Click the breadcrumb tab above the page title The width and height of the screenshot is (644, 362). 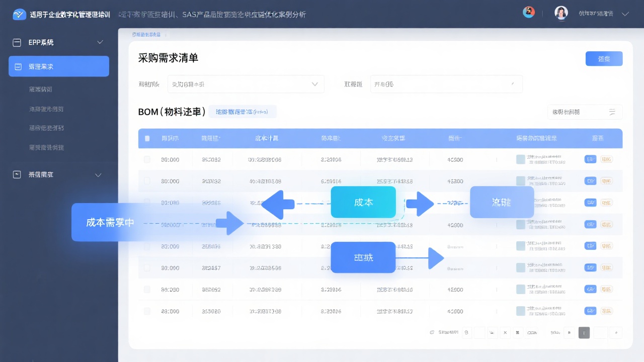click(146, 35)
